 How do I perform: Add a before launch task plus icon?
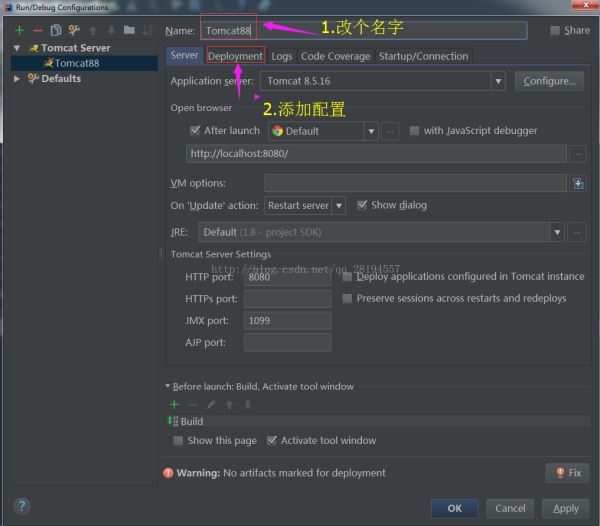coord(174,404)
